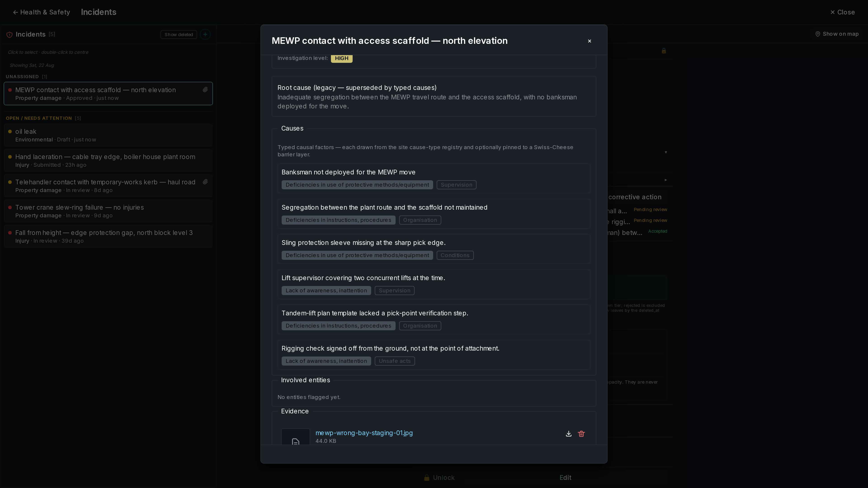Click the Incidents shield icon
Screen dimensions: 868x488
(9, 34)
